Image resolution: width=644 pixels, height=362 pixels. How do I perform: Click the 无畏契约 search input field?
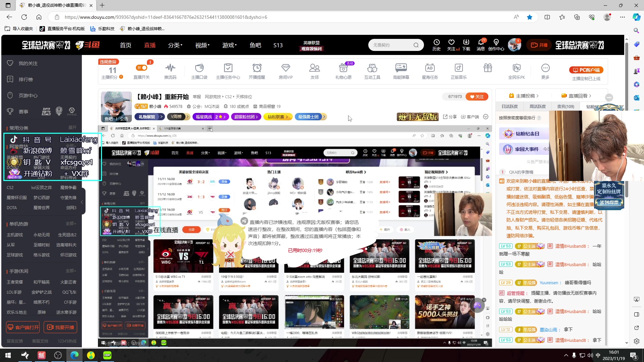coord(391,45)
